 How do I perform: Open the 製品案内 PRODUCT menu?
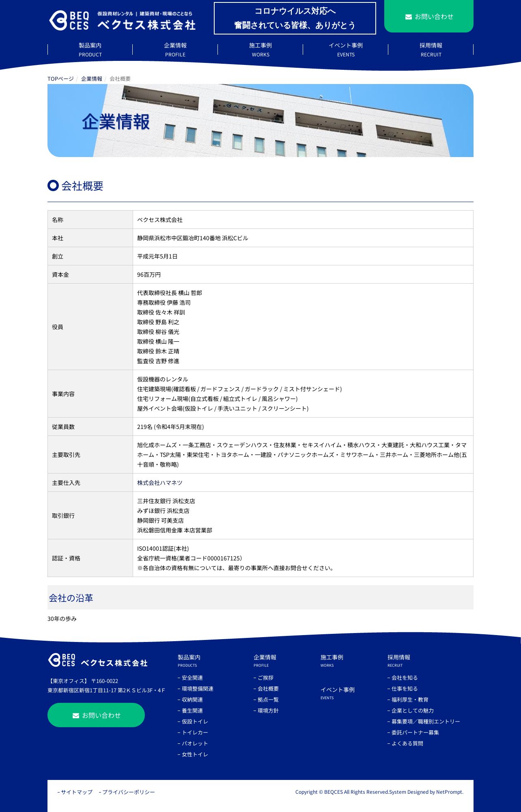pyautogui.click(x=90, y=50)
